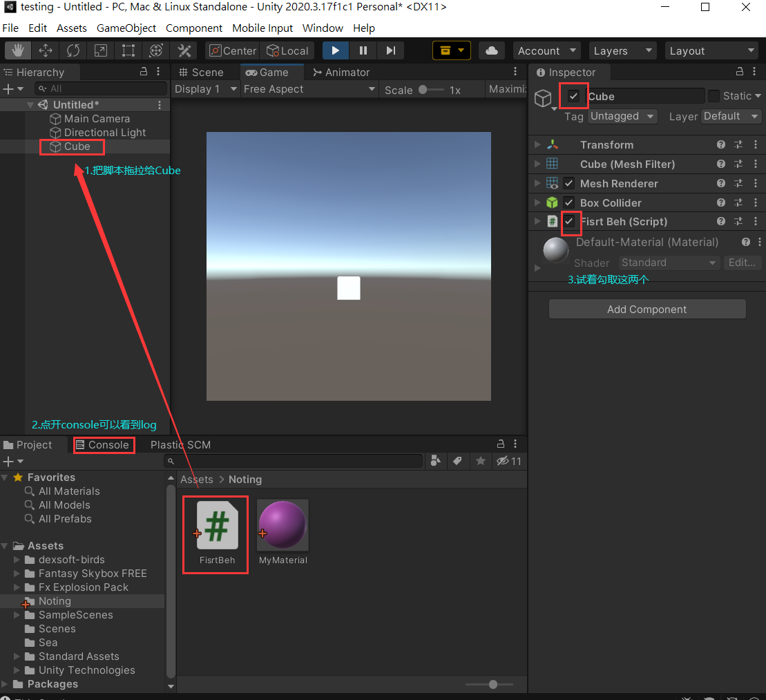Select the FisrtBeh script asset
This screenshot has height=700, width=766.
point(217,533)
